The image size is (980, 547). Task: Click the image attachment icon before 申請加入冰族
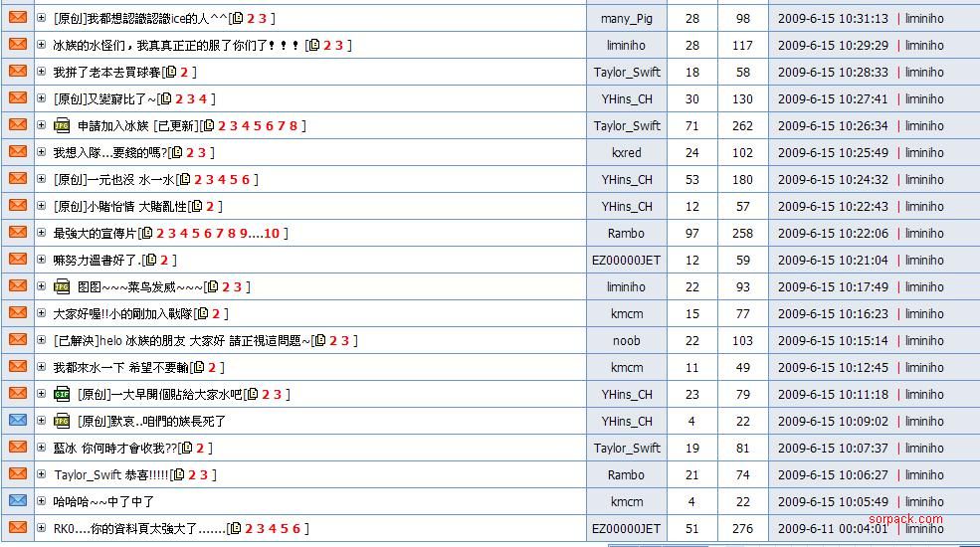pos(62,125)
